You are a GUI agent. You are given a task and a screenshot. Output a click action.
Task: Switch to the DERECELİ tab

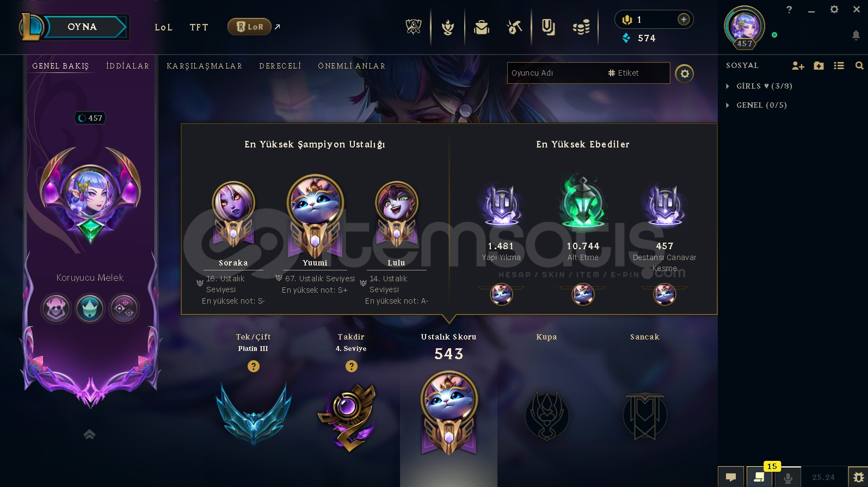(280, 66)
